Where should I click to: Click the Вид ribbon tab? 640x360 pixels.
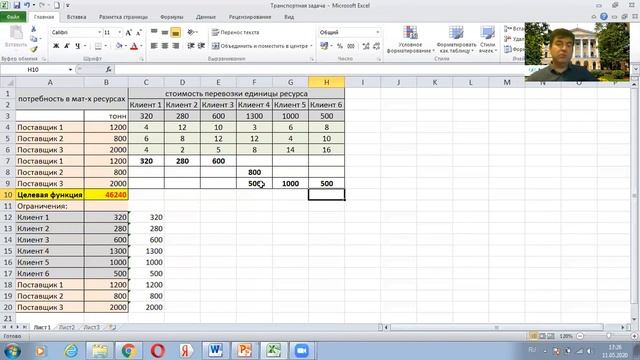[289, 17]
